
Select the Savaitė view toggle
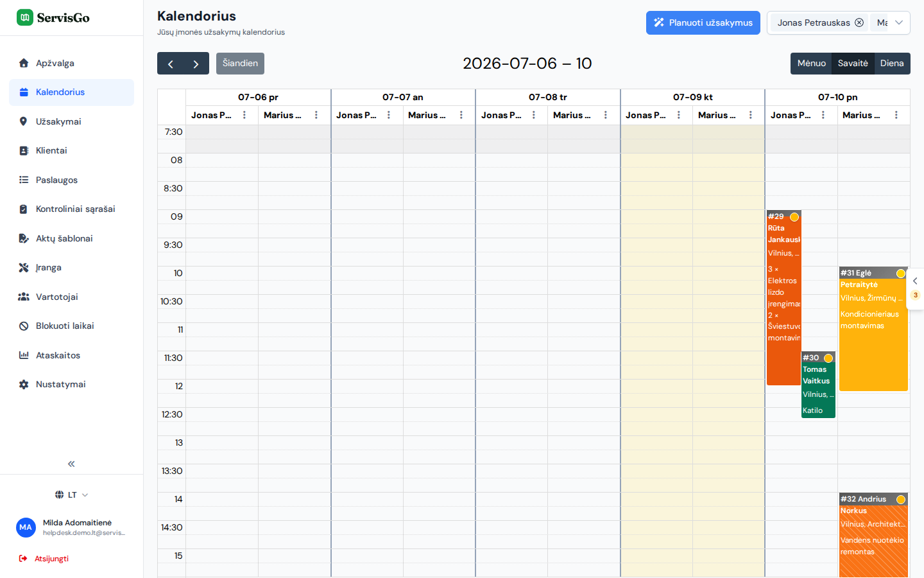point(853,64)
